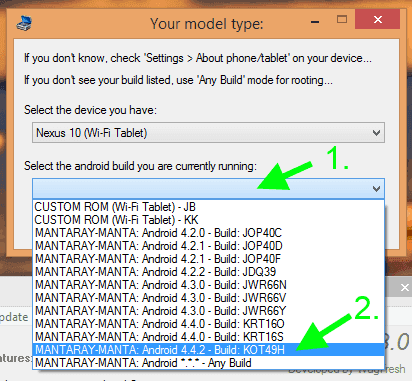The width and height of the screenshot is (412, 381).
Task: Collapse the android build dropdown arrow
Action: [x=376, y=189]
